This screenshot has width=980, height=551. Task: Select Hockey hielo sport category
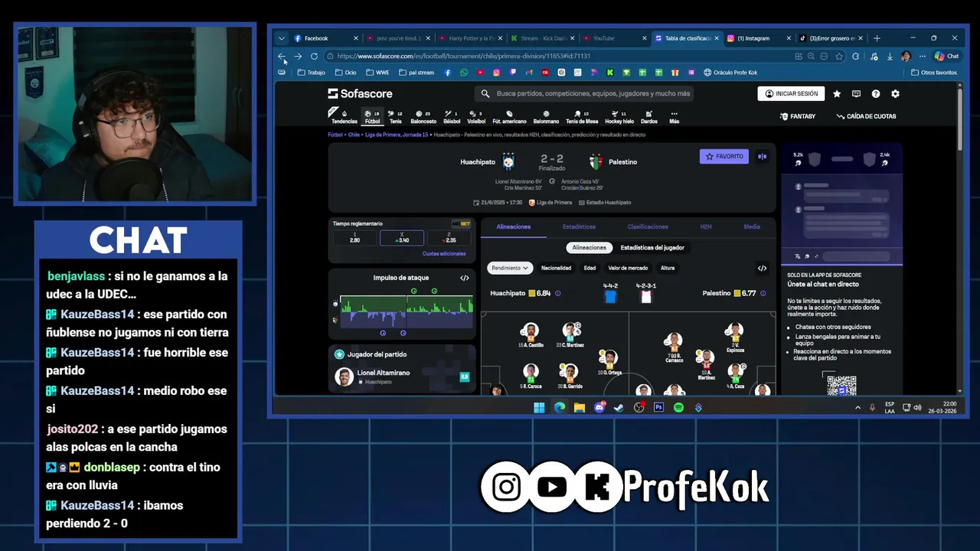[x=619, y=116]
